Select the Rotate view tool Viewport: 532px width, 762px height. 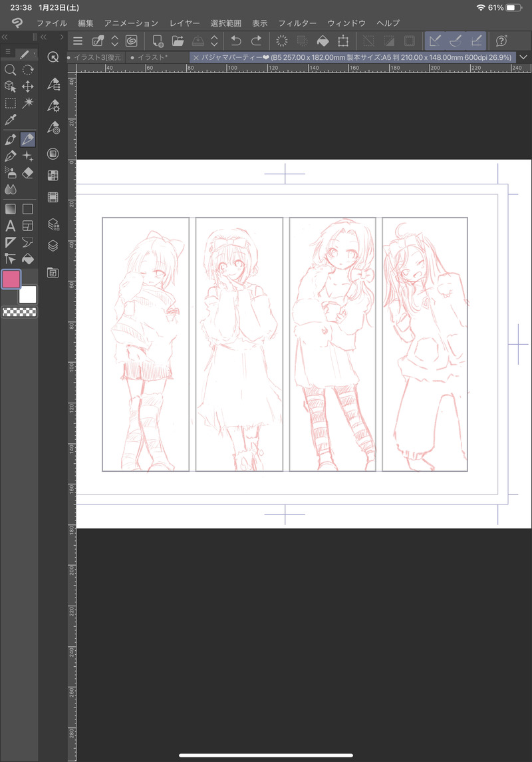[28, 70]
